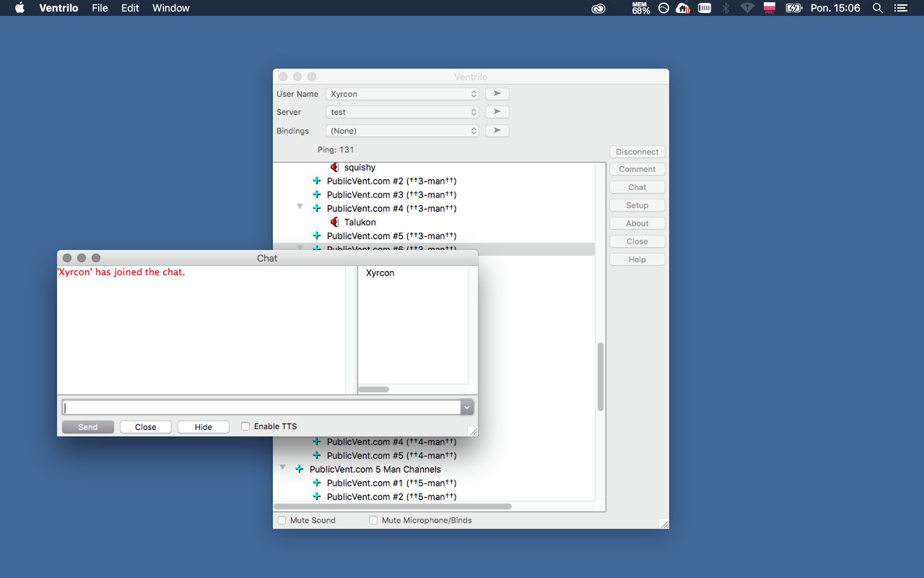Click Chat button in Ventrilo window
Screen dimensions: 924x578
(637, 187)
